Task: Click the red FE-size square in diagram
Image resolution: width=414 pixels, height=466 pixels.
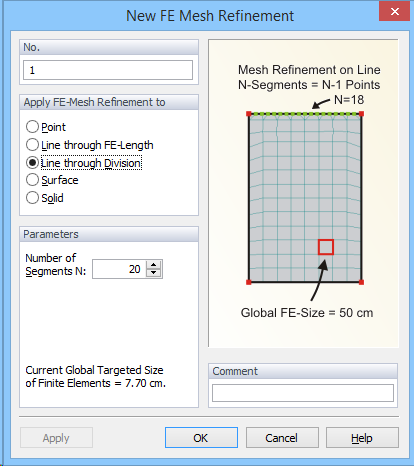Action: click(326, 247)
